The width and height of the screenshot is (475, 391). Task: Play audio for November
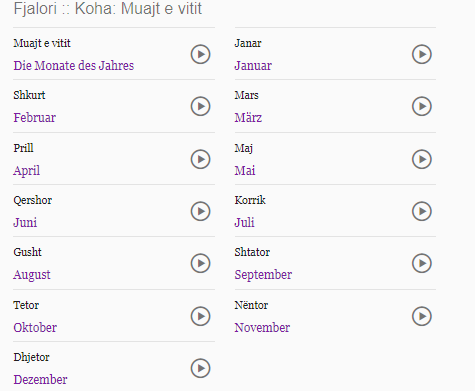click(422, 316)
